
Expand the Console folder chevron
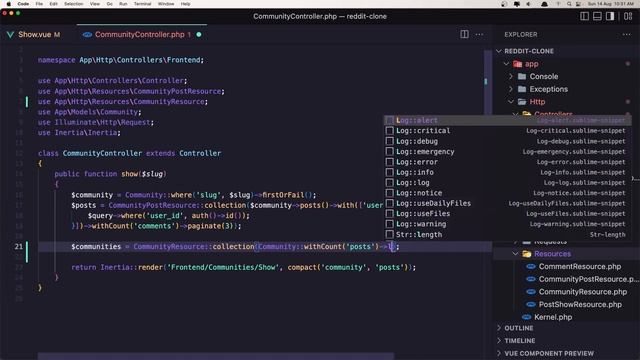(511, 76)
